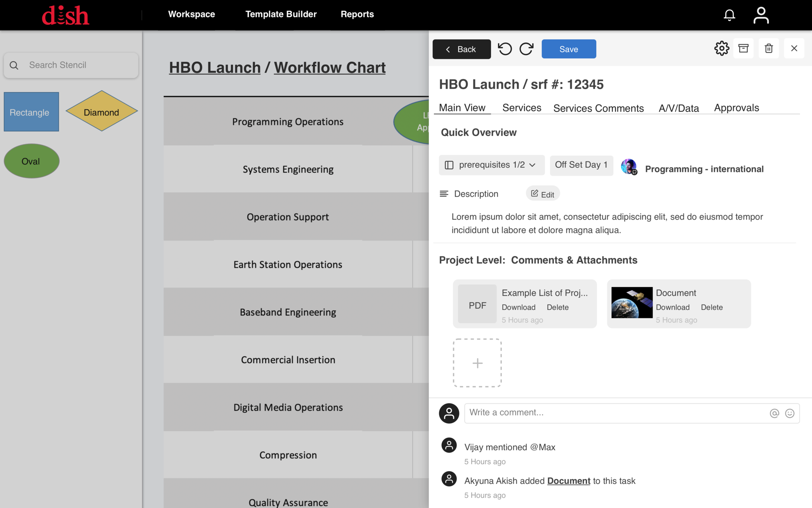Expand the prerequisites 1/2 dropdown
The image size is (812, 508).
[x=491, y=165]
